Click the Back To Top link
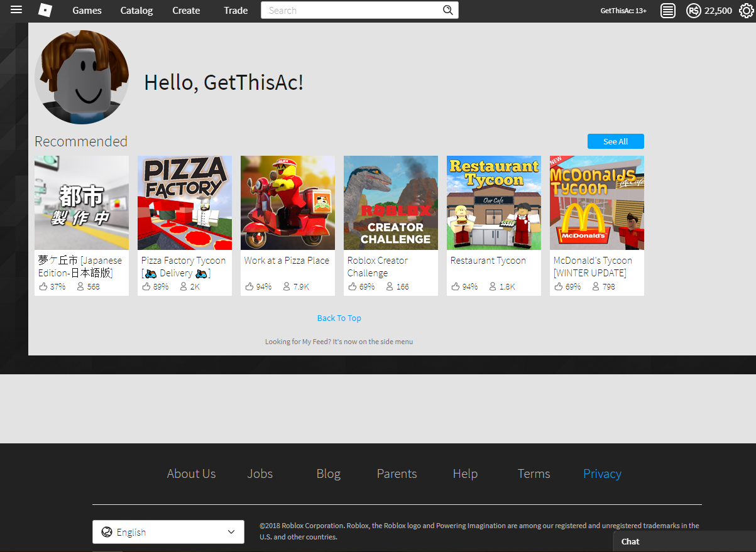Image resolution: width=756 pixels, height=552 pixels. (339, 318)
